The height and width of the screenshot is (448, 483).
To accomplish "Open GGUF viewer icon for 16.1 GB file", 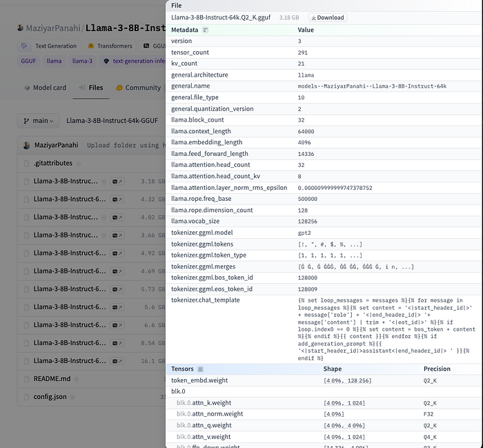I will [x=117, y=361].
